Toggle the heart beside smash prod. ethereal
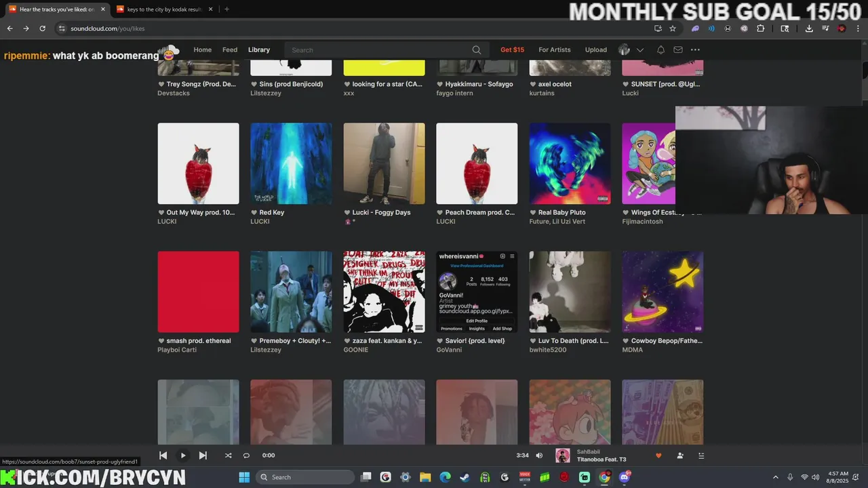 coord(161,341)
